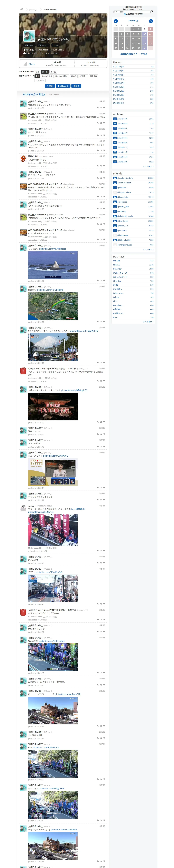Image resolution: width=174 pixels, height=868 pixels.
Task: Open 1年前の今日のツイートを見る link
Action: click(x=133, y=54)
